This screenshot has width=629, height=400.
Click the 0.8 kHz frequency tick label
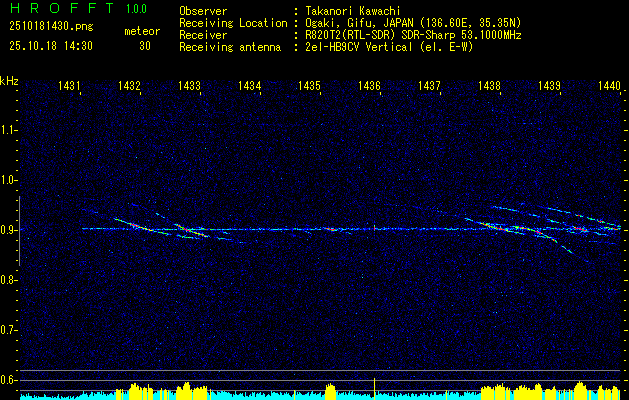[x=8, y=280]
